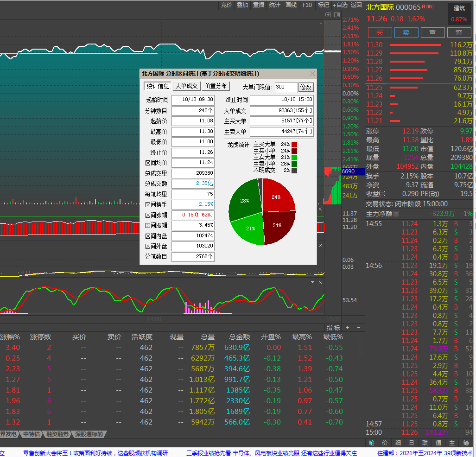
Task: Sort by 活跃度 column header
Action: point(142,337)
